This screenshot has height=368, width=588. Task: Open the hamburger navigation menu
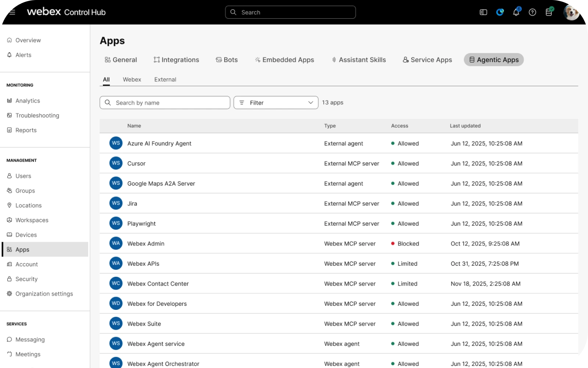pos(12,12)
